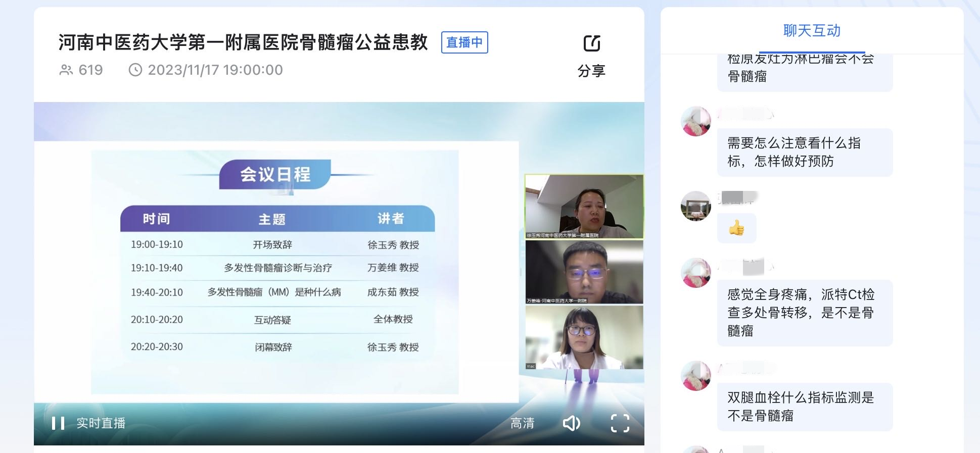Viewport: 980px width, 453px height.
Task: Click the 开场致辞 agenda row
Action: pos(272,244)
